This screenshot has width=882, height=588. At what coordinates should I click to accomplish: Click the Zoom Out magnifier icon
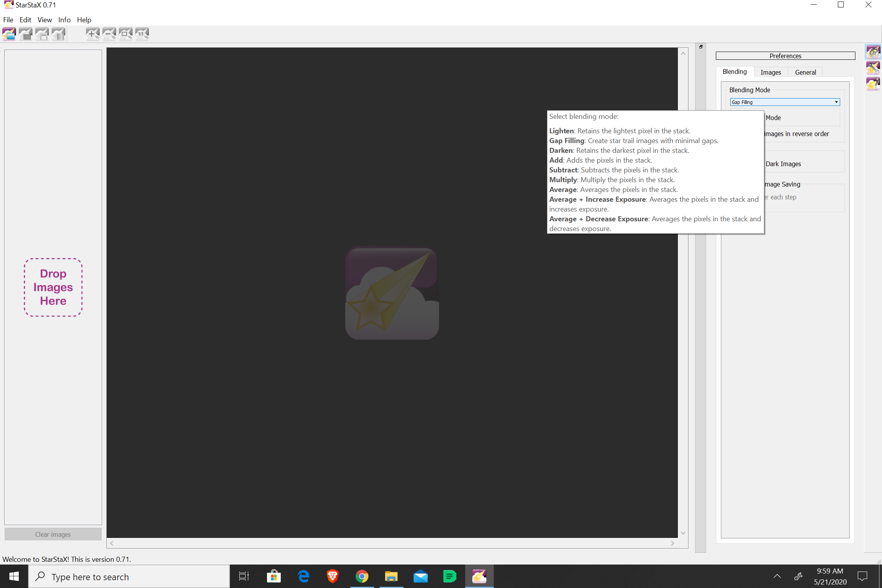pyautogui.click(x=109, y=34)
